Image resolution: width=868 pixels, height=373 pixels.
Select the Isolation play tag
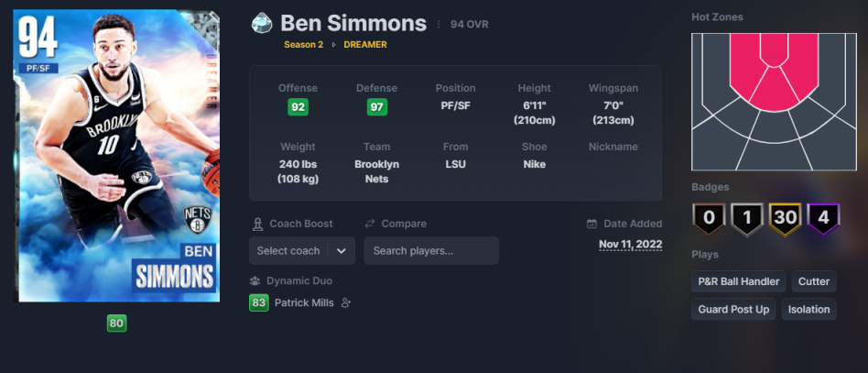pos(808,309)
